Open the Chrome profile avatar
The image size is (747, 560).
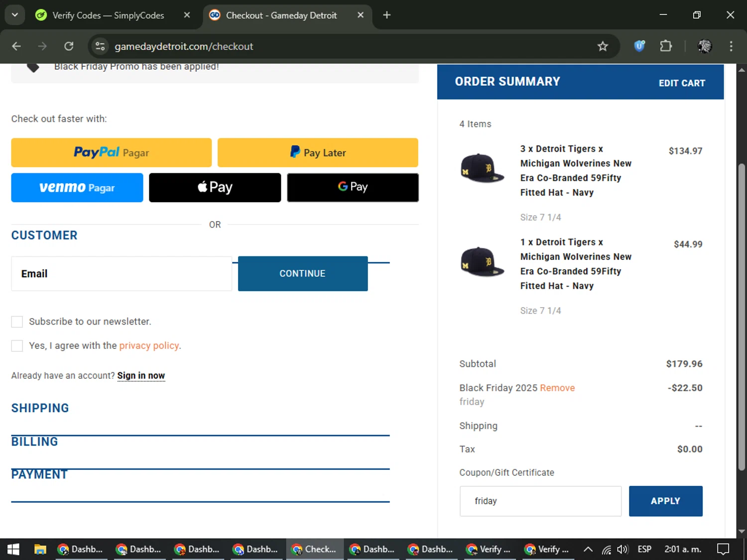[705, 46]
